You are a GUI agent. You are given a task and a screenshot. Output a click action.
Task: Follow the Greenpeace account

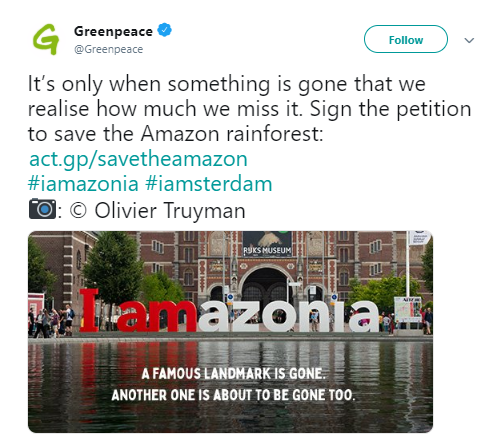pos(406,39)
